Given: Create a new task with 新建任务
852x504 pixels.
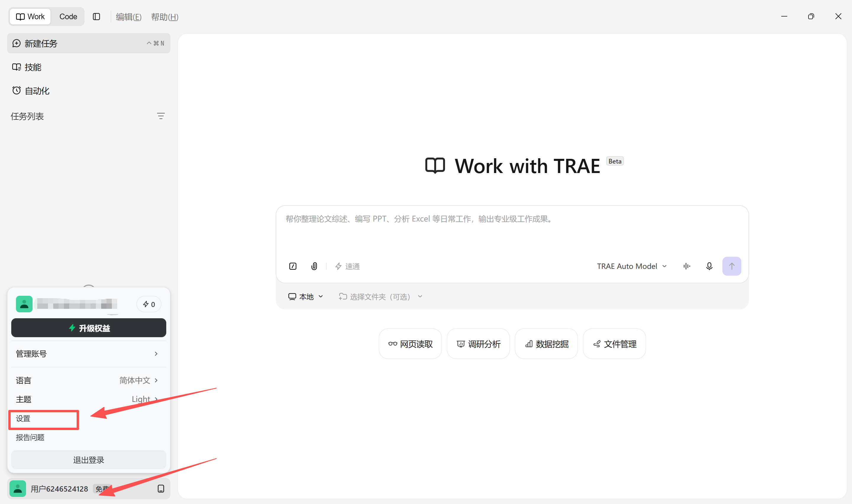Looking at the screenshot, I should coord(89,43).
